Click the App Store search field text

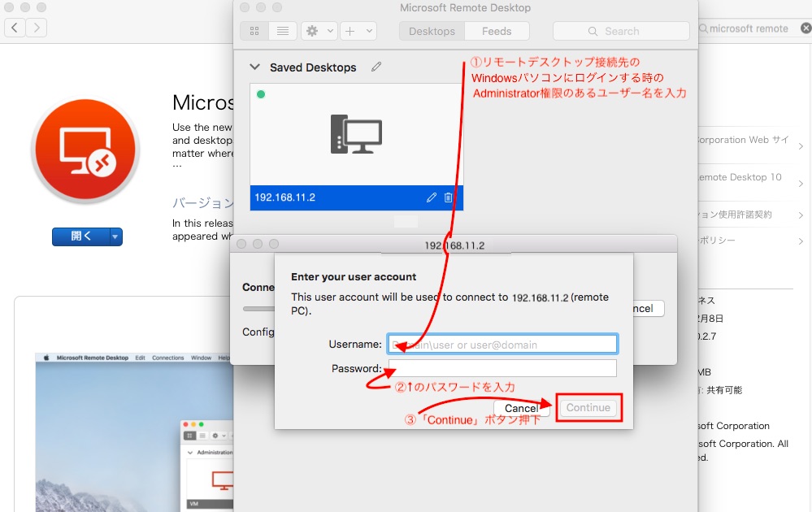point(749,29)
